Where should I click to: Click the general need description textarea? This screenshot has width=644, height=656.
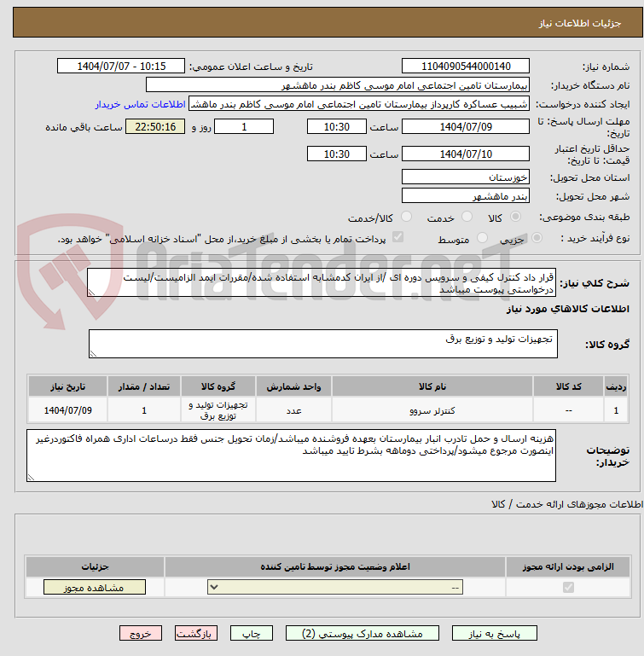(x=322, y=283)
